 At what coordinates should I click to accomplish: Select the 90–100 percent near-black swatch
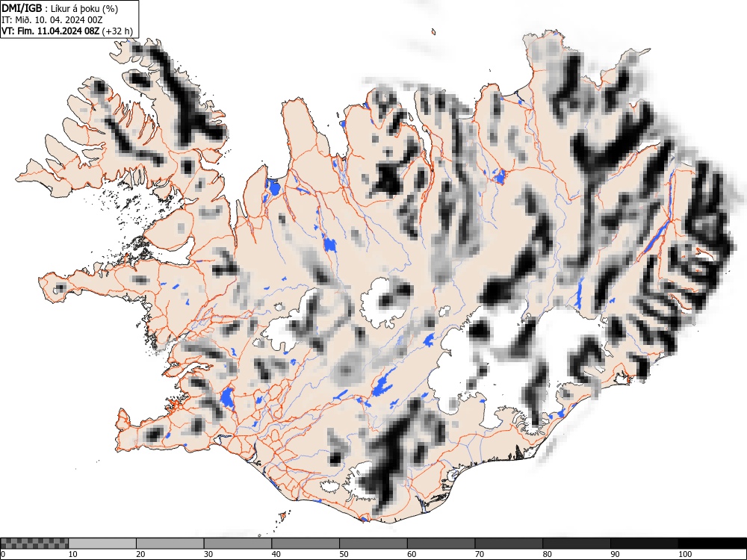(x=644, y=544)
